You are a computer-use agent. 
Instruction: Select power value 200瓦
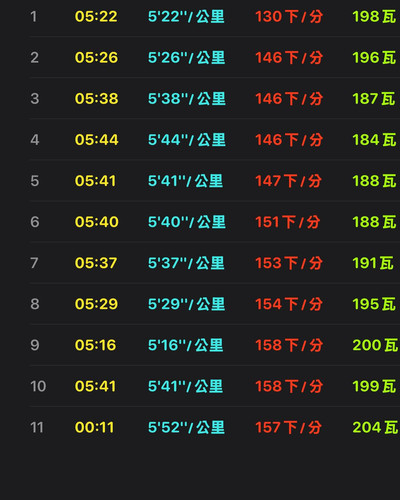375,345
